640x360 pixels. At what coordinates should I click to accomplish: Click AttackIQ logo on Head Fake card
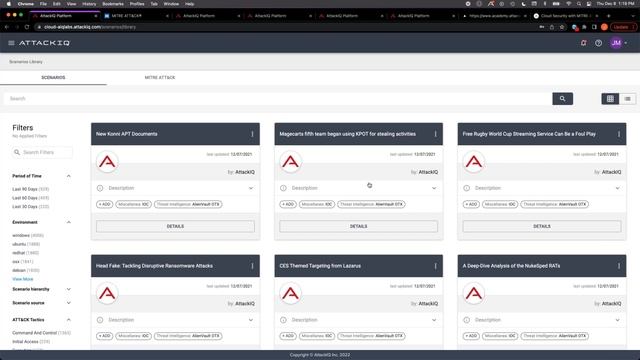[x=107, y=293]
